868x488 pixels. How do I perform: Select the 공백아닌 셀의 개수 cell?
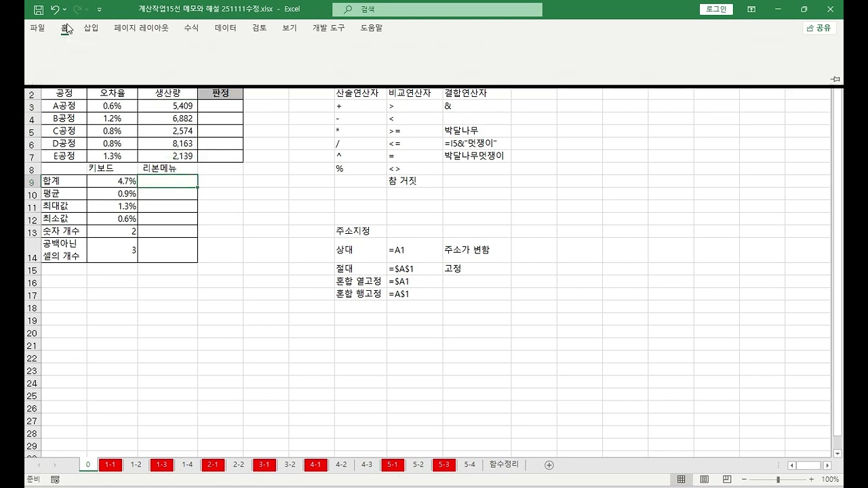tap(64, 250)
